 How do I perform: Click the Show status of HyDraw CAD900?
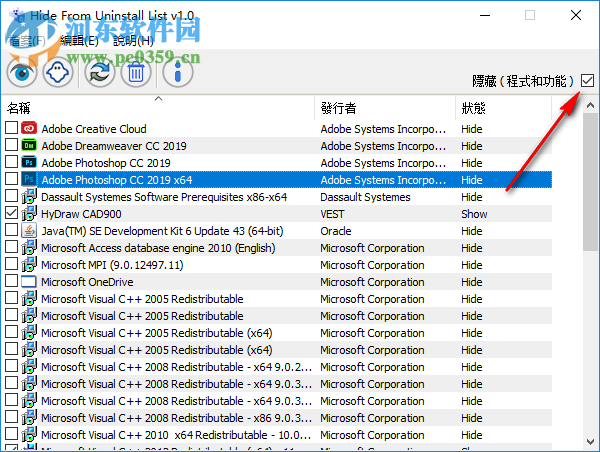point(474,214)
